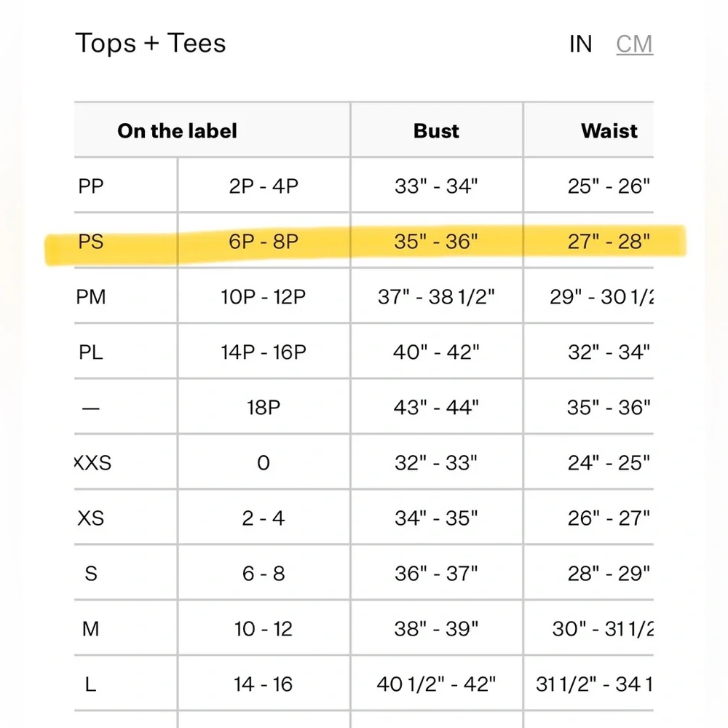Click the 27" - 28" waist measurement
Image resolution: width=728 pixels, height=728 pixels.
(x=609, y=242)
